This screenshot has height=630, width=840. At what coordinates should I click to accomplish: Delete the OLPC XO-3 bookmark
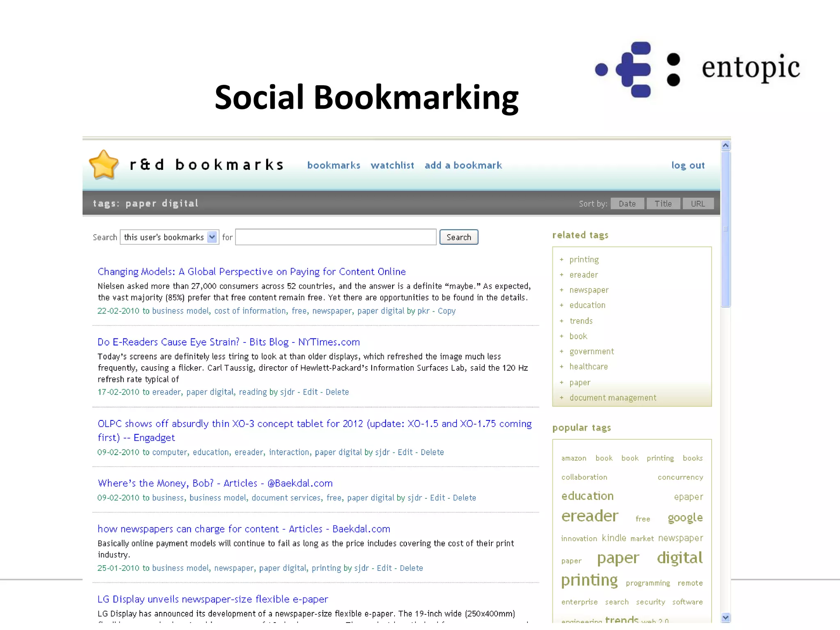point(432,452)
